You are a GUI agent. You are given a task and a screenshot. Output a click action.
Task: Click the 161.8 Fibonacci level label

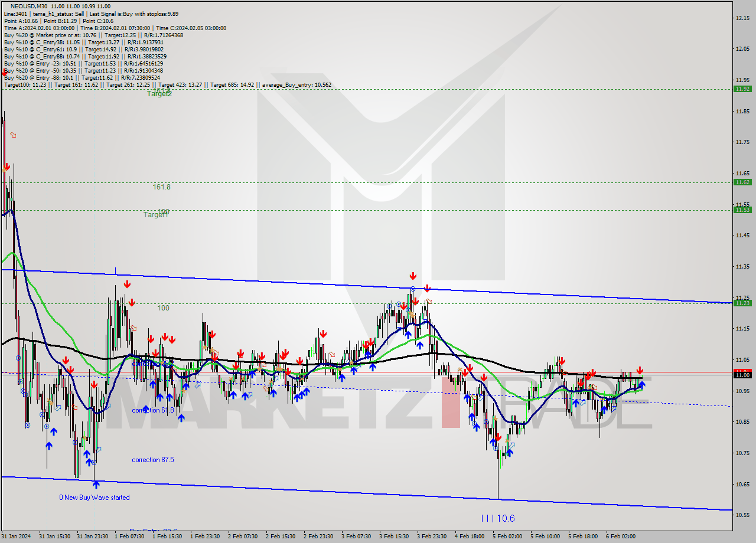[161, 187]
